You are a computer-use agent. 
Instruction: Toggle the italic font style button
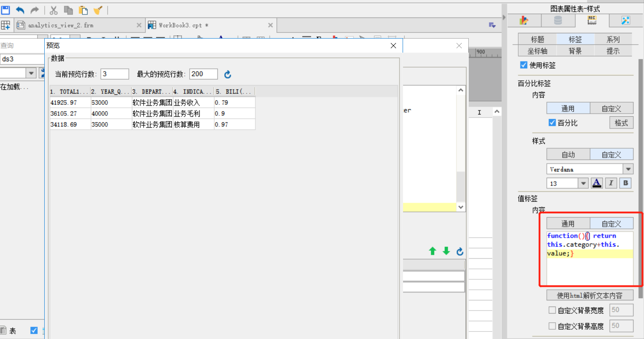click(611, 183)
